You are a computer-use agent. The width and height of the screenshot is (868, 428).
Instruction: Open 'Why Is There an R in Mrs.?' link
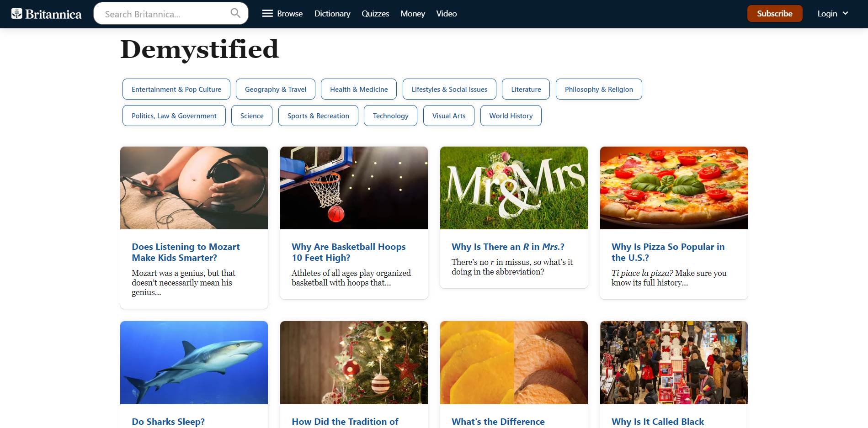[508, 247]
